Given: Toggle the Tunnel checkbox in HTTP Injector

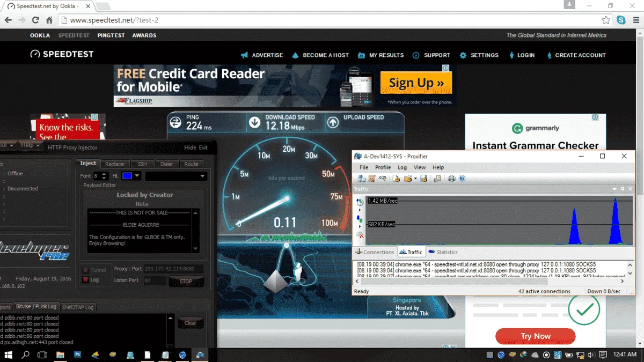Looking at the screenshot, I should [x=86, y=270].
